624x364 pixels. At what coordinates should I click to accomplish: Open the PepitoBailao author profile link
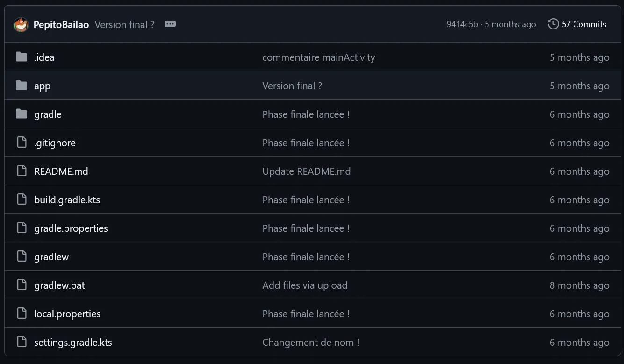(61, 25)
